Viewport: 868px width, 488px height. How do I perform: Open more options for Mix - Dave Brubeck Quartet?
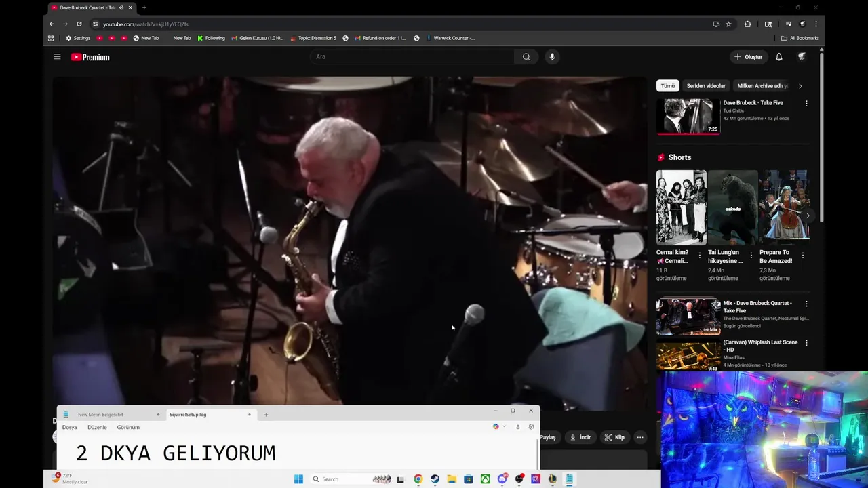(806, 304)
